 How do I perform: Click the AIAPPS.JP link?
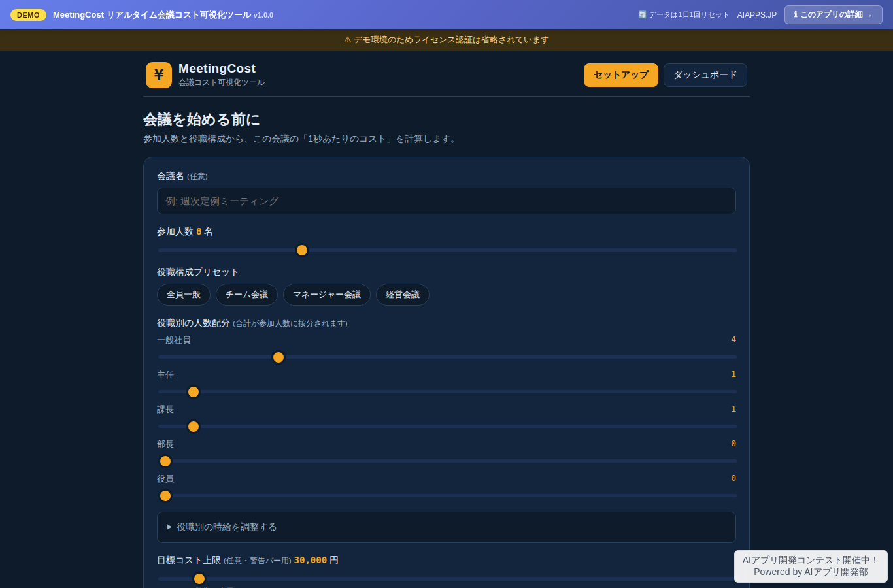[x=757, y=15]
